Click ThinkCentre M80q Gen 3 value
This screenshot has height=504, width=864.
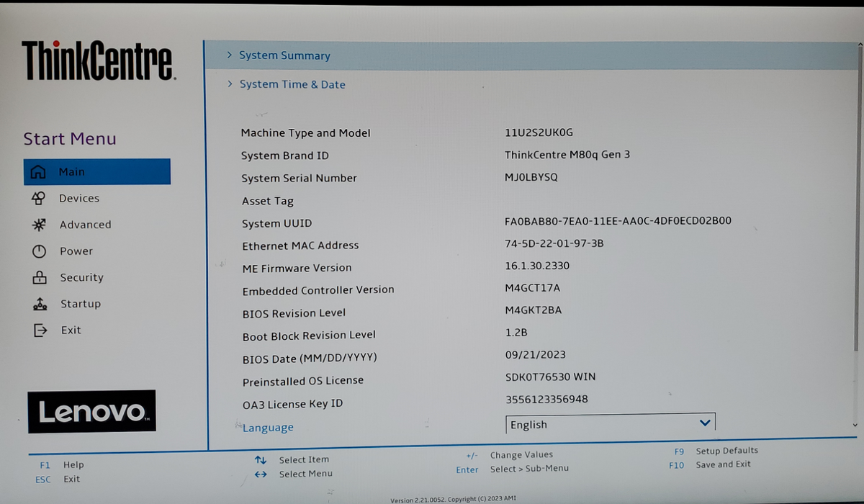pos(568,154)
